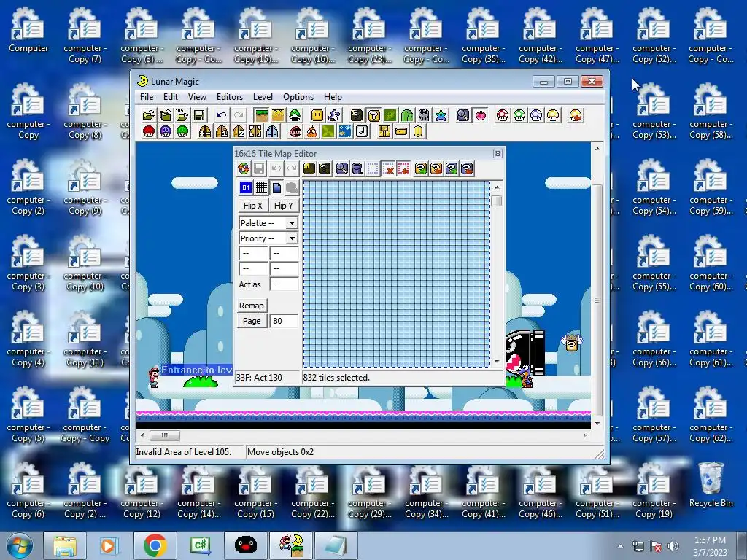Click the door icon labeled 2
Screen dimensions: 747x560
[x=239, y=131]
